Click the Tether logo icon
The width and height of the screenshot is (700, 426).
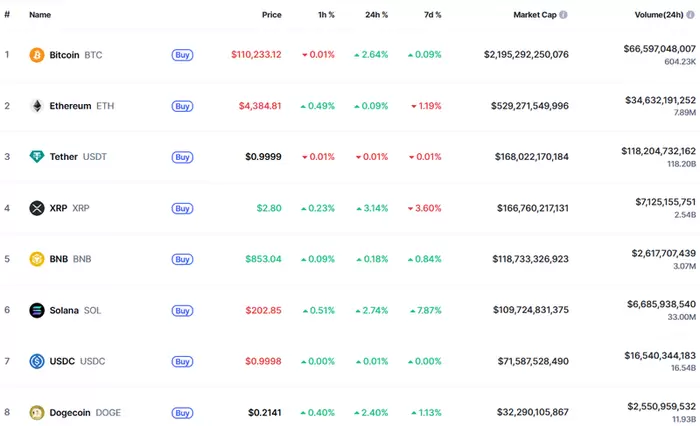click(x=37, y=157)
